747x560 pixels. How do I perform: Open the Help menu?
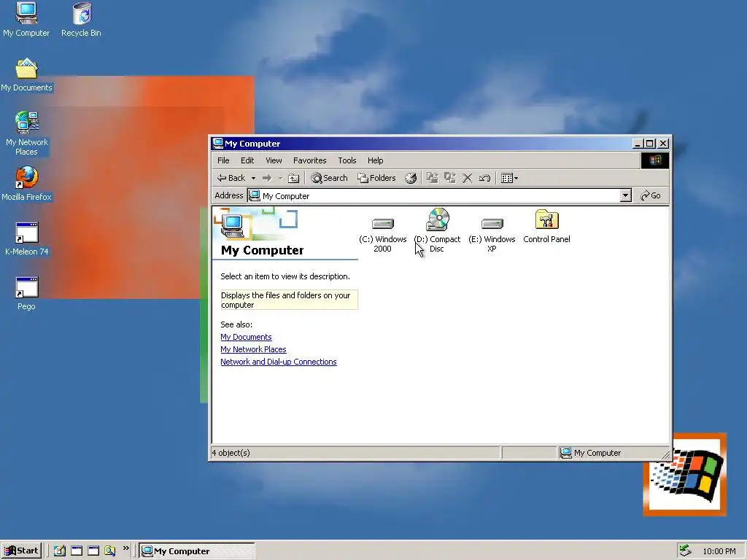click(x=376, y=160)
